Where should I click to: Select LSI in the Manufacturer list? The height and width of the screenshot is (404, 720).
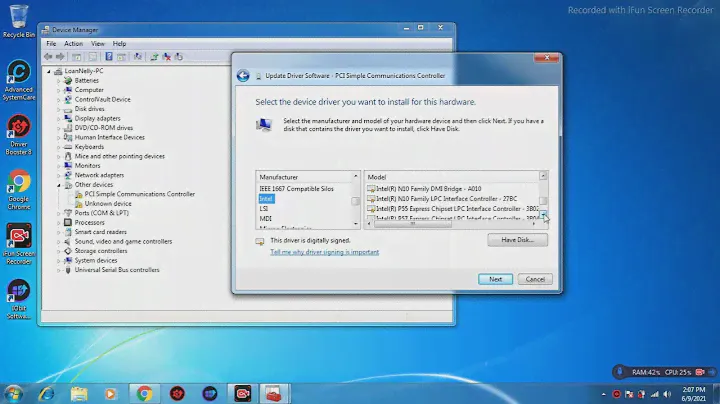(264, 208)
